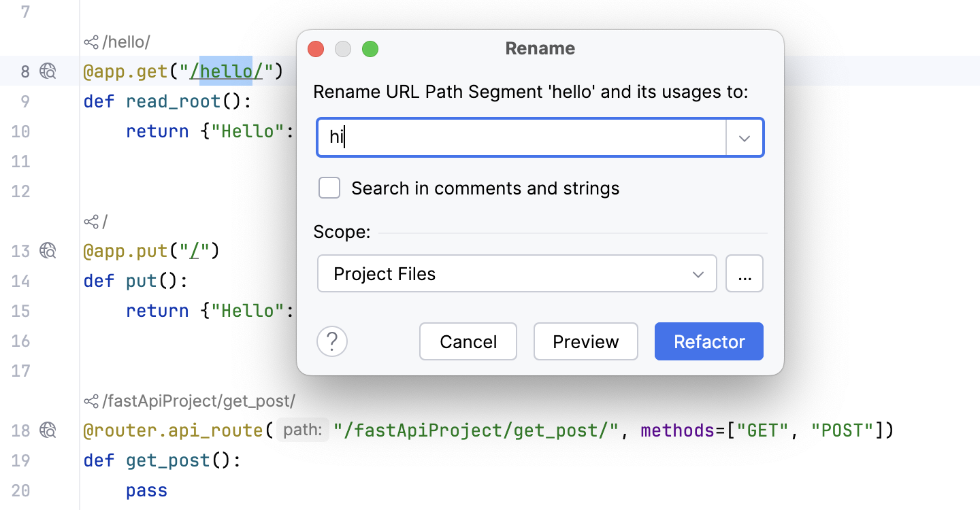Click the endpoint icon above @app.put
Viewport: 980px width, 510px height.
[x=92, y=221]
